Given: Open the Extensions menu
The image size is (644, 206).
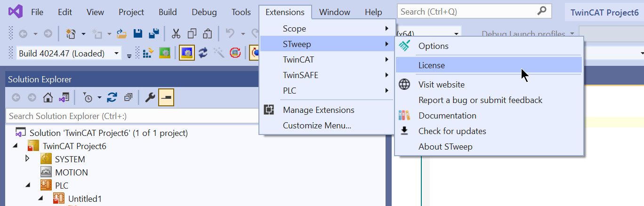Looking at the screenshot, I should tap(285, 12).
